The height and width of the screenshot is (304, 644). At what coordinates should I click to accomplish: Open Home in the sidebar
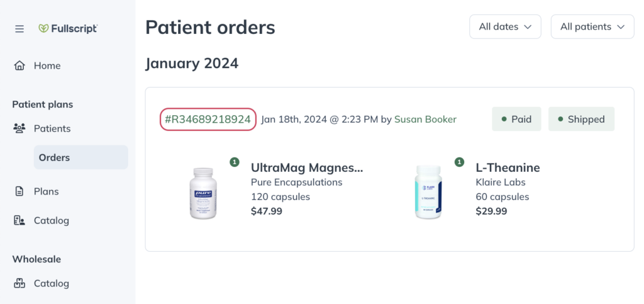(47, 65)
